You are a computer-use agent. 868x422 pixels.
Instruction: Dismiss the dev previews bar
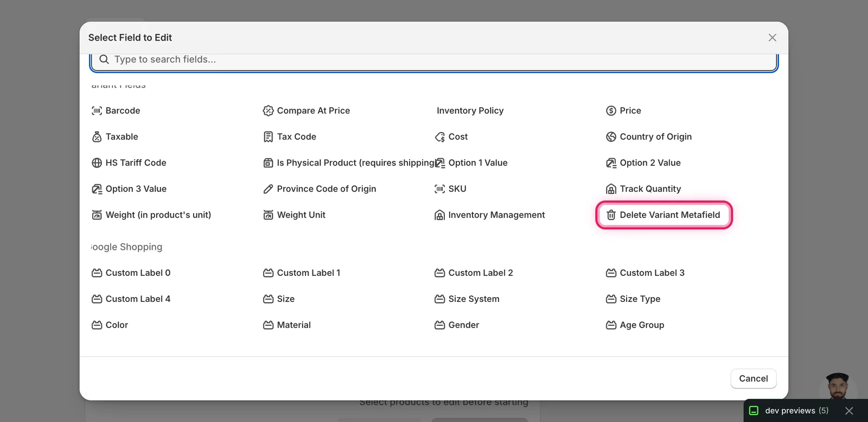pos(850,411)
